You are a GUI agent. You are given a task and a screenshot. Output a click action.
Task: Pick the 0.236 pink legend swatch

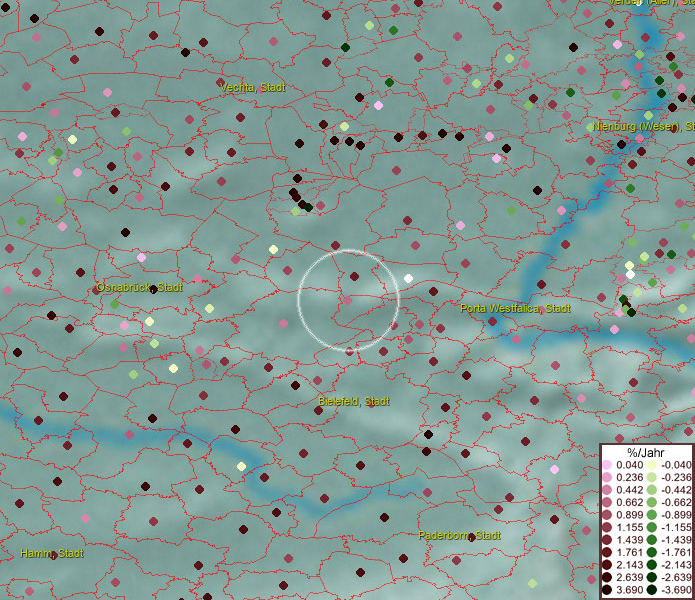pyautogui.click(x=607, y=477)
